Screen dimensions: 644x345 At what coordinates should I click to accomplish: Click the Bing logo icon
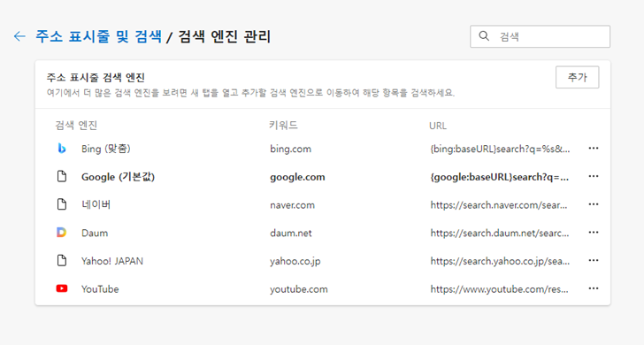coord(62,149)
